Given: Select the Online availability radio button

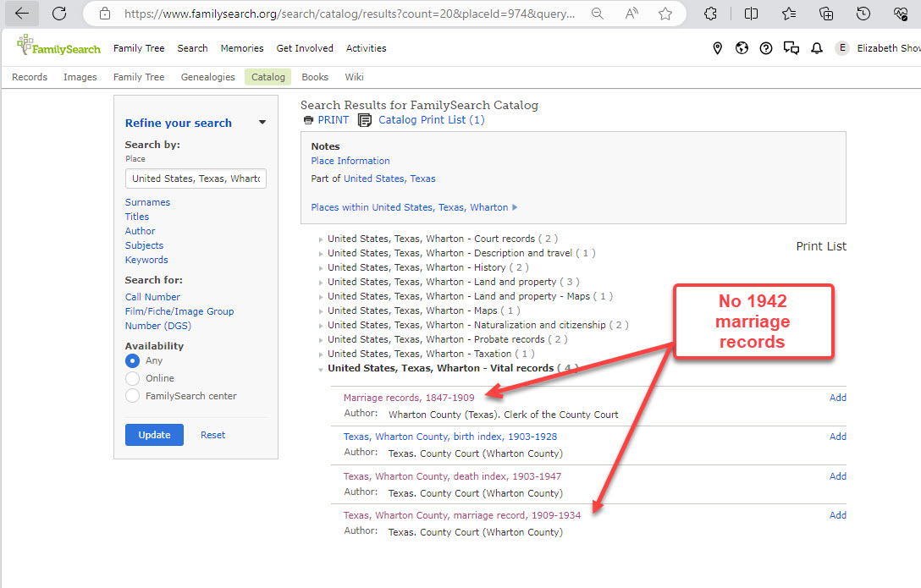Looking at the screenshot, I should pyautogui.click(x=133, y=378).
